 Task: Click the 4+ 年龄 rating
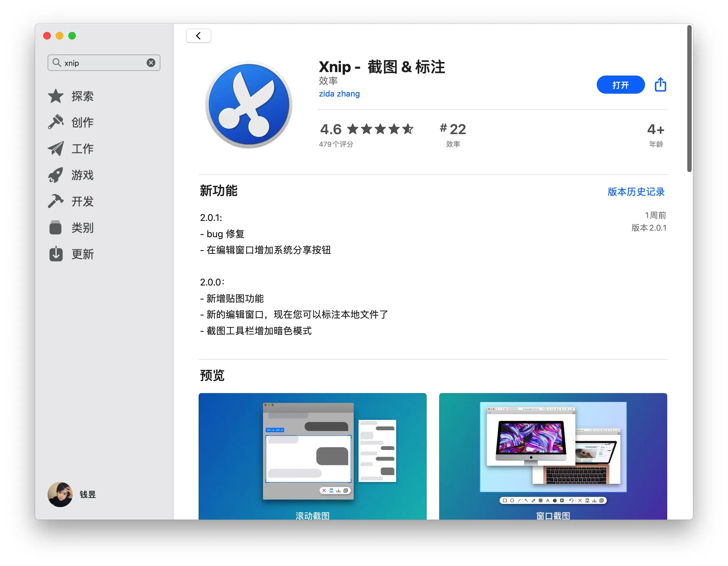[656, 135]
